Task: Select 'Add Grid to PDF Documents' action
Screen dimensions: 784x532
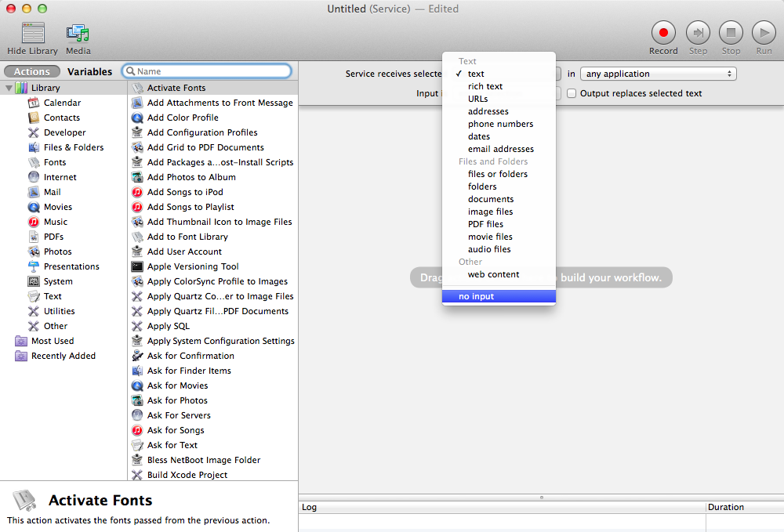Action: tap(213, 147)
